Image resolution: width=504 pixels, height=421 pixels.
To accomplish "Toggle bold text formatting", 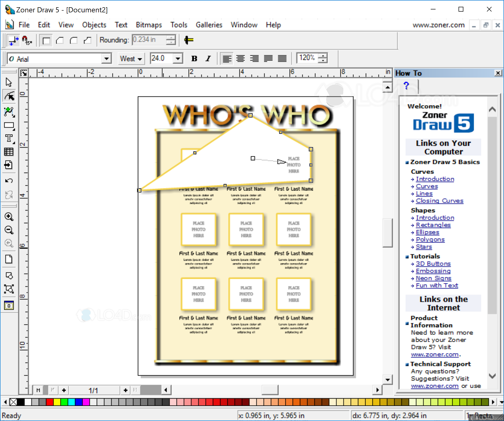I will pos(194,58).
